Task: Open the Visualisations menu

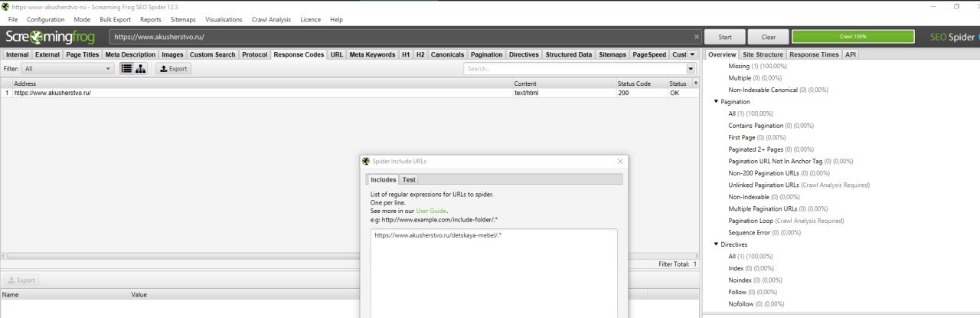Action: tap(224, 19)
